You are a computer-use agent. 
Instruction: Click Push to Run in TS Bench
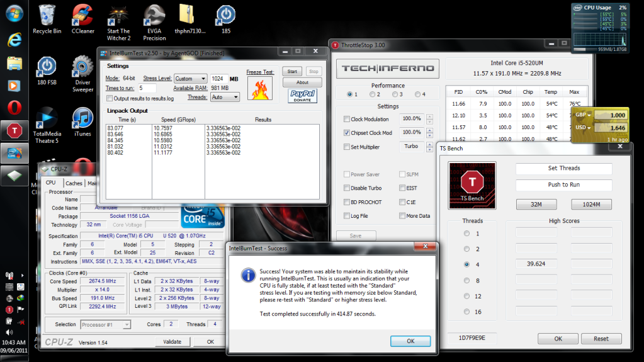pyautogui.click(x=564, y=184)
